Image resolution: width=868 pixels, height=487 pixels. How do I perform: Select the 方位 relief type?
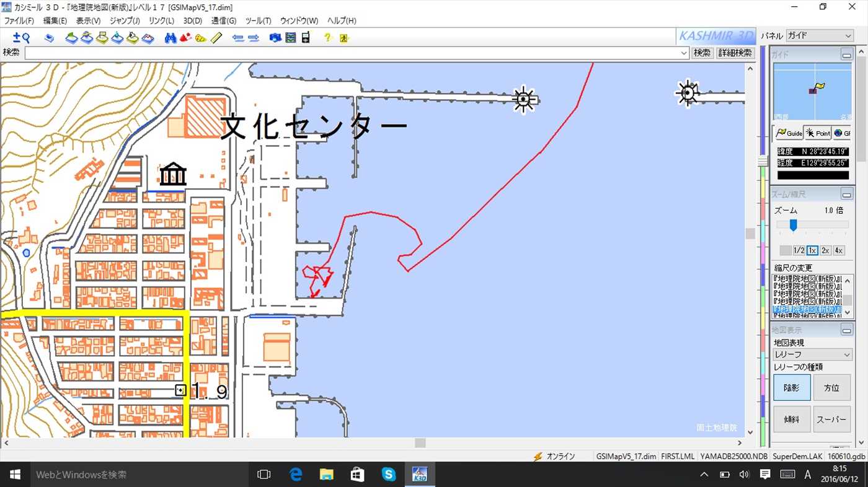[x=831, y=388]
